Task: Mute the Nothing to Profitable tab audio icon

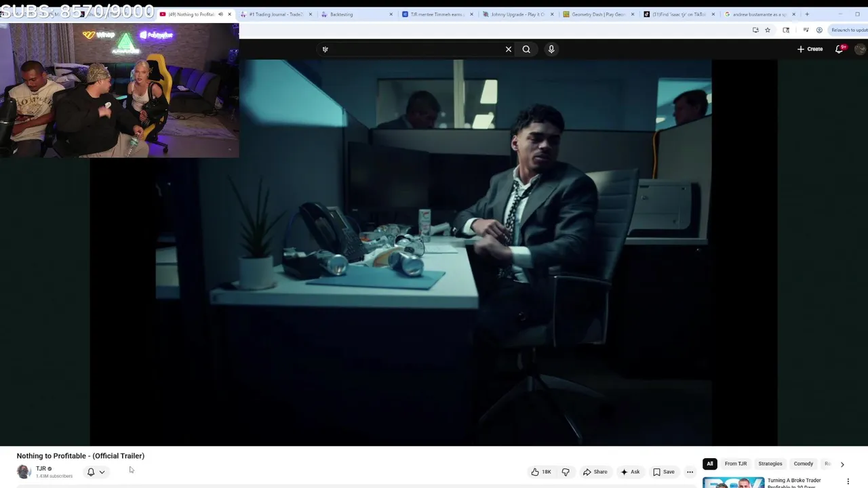Action: click(x=220, y=14)
